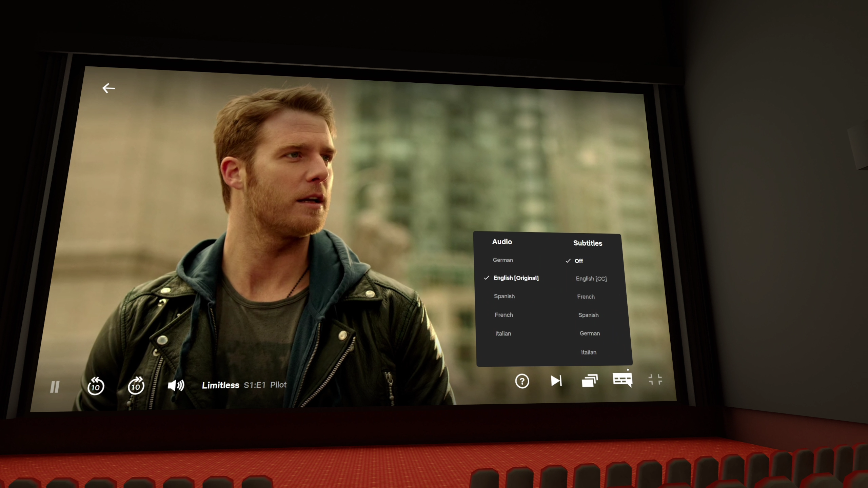Image resolution: width=868 pixels, height=488 pixels.
Task: Select German subtitle language
Action: click(589, 333)
